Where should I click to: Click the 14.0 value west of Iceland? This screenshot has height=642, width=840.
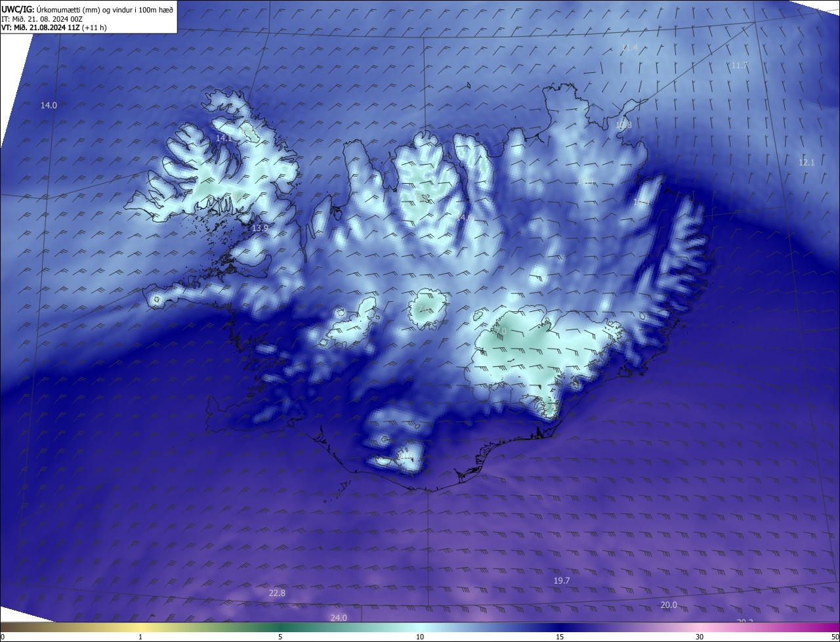pos(49,105)
